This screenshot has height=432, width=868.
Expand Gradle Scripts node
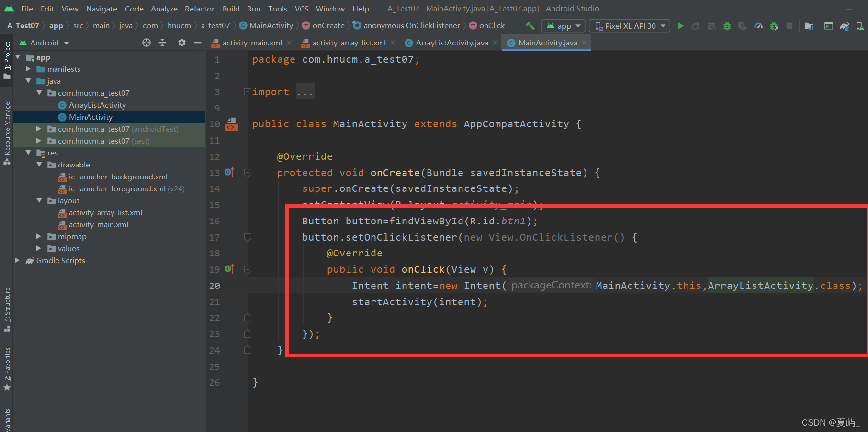[18, 260]
